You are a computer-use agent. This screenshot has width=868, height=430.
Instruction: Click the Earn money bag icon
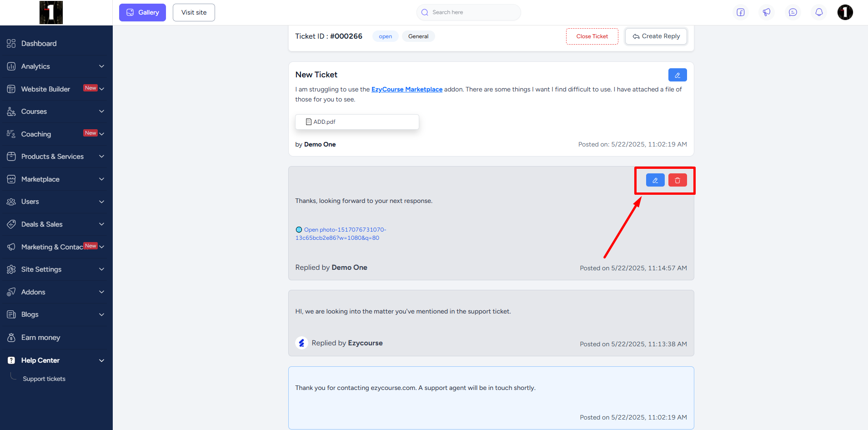click(11, 338)
